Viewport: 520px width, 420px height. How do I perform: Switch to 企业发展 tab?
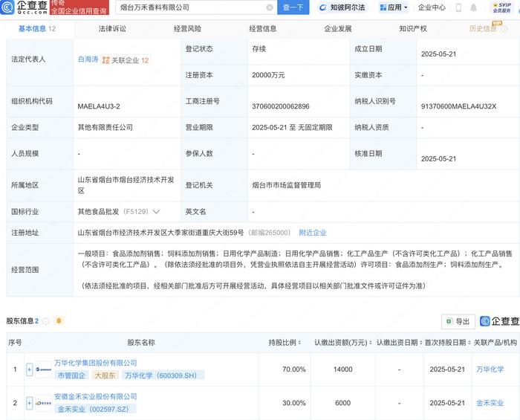pyautogui.click(x=338, y=29)
